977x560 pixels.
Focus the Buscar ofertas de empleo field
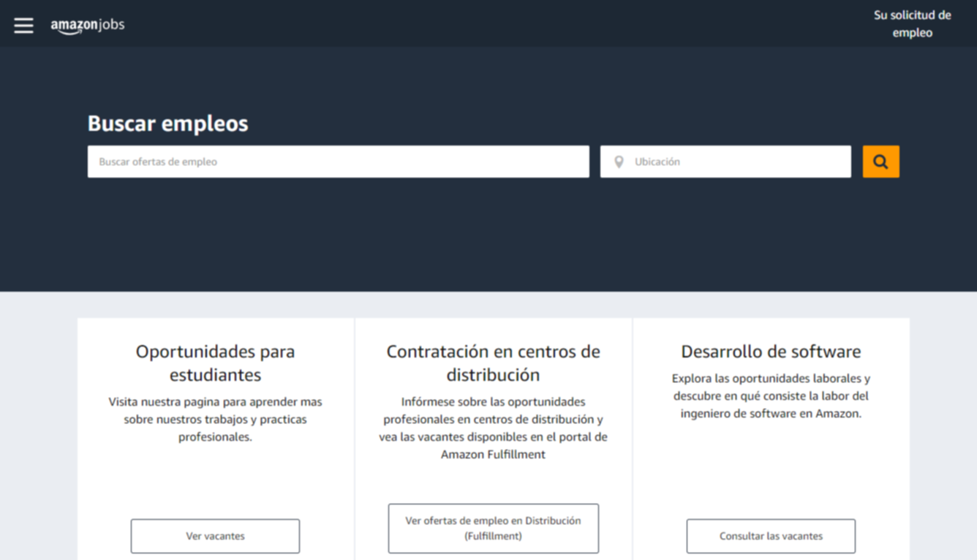(x=338, y=162)
